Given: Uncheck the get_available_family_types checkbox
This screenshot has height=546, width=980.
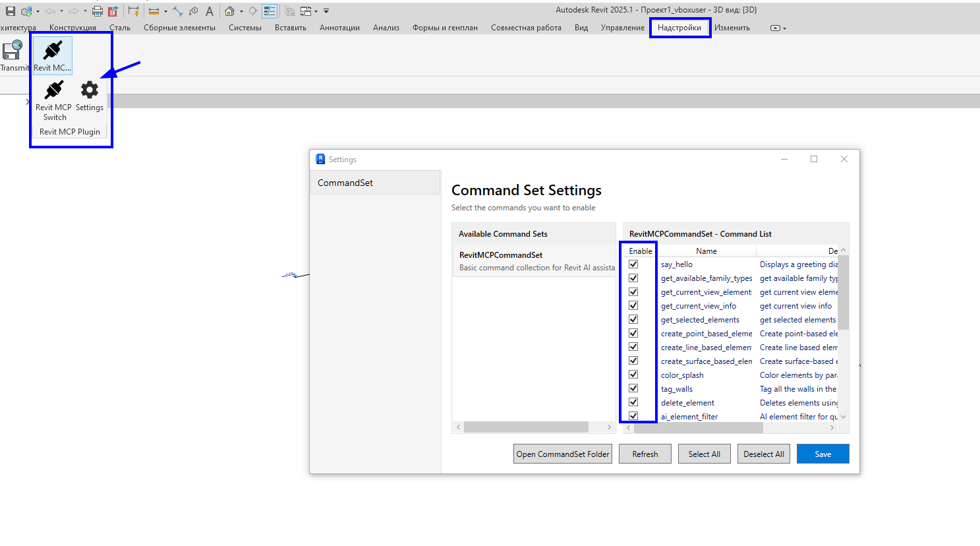Looking at the screenshot, I should pos(633,278).
